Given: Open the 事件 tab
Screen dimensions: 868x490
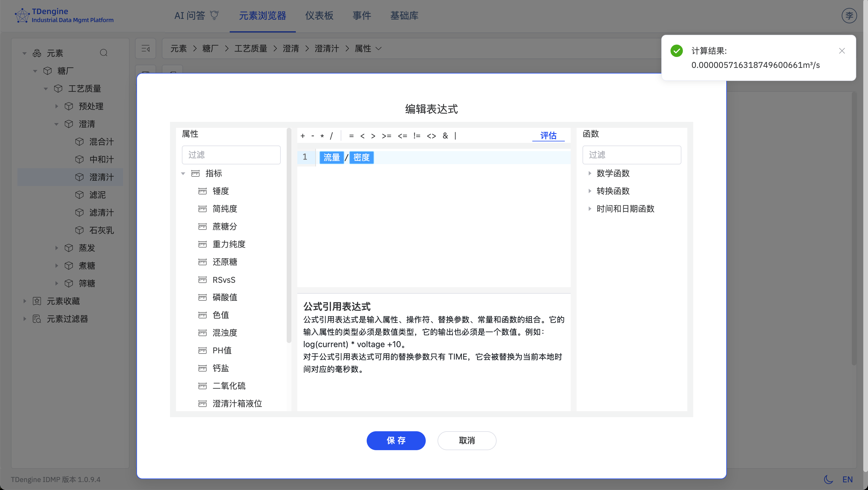Looking at the screenshot, I should click(362, 16).
